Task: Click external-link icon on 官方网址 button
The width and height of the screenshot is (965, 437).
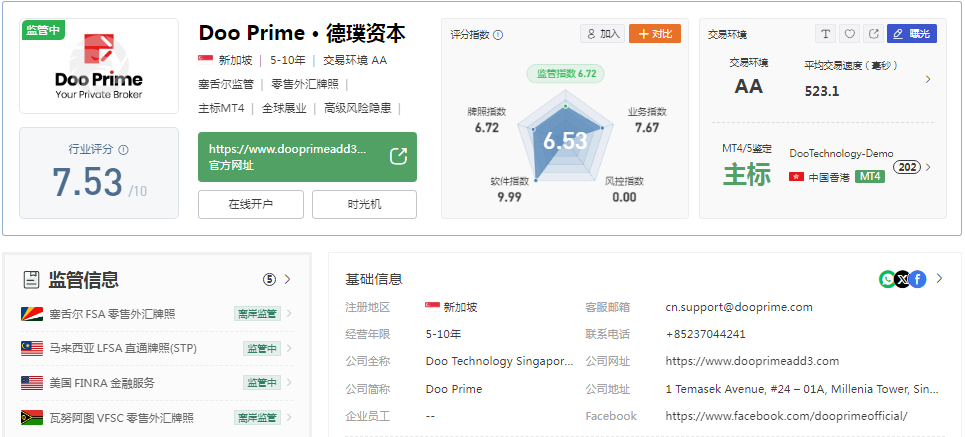Action: [x=399, y=156]
